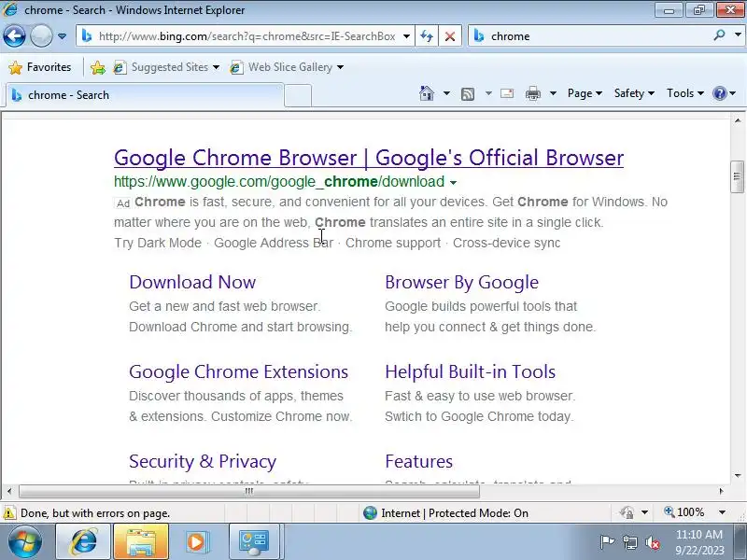Click the Help question mark icon
The image size is (747, 560).
pyautogui.click(x=720, y=93)
